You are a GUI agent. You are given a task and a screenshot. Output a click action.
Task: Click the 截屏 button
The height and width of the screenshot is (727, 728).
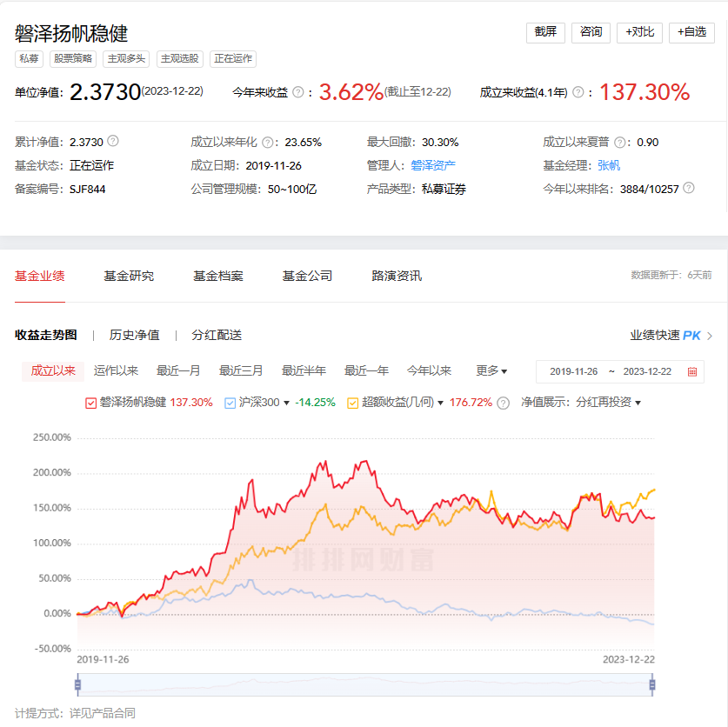[x=545, y=32]
